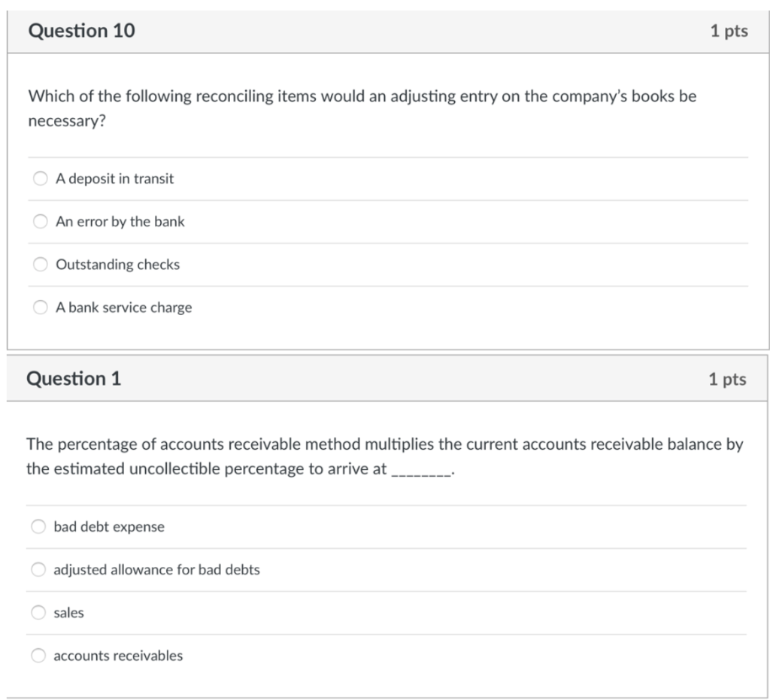Click the "A deposit in transit" answer text
This screenshot has height=700, width=770.
tap(114, 178)
